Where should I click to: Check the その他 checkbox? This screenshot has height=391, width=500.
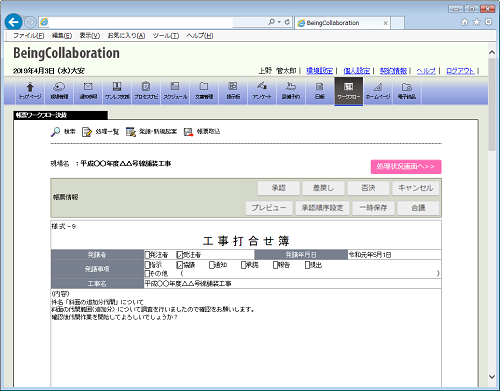click(147, 273)
